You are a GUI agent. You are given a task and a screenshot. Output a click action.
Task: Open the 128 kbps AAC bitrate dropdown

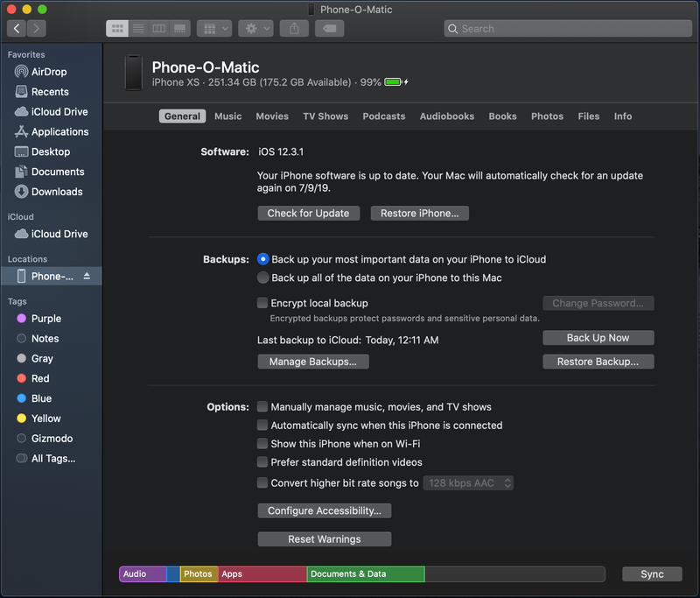[468, 482]
